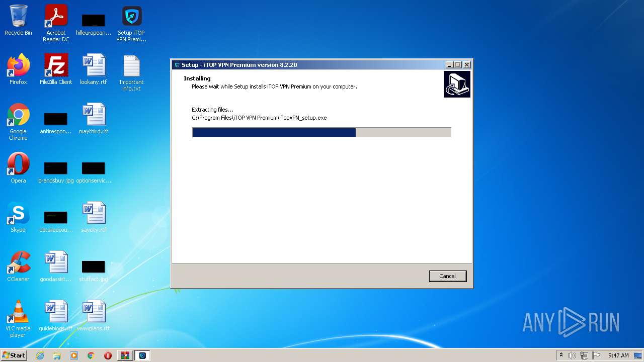Minimize the Setup iTOP VPN window
The width and height of the screenshot is (644, 362).
click(449, 65)
